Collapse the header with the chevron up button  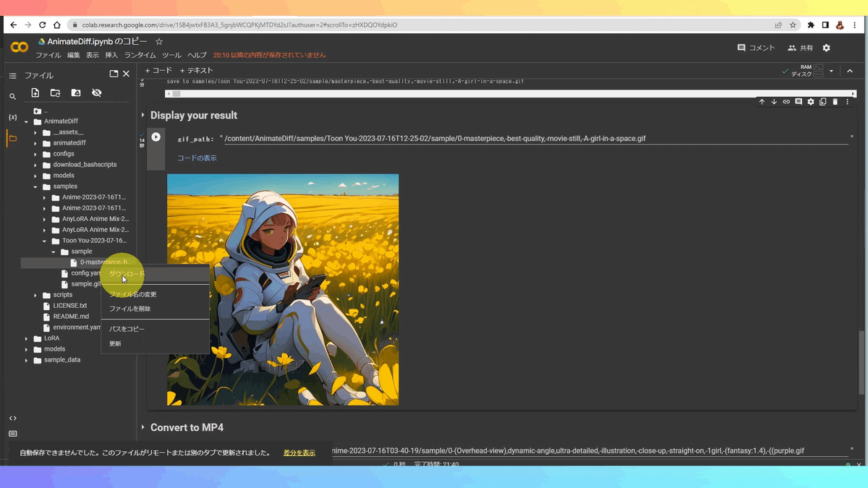(x=850, y=71)
